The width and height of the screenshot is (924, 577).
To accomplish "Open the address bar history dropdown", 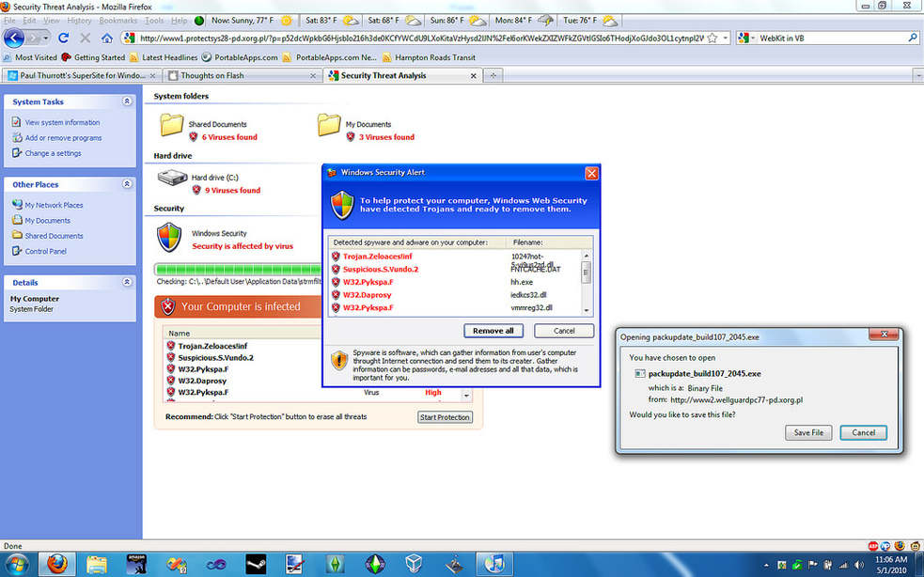I will (726, 38).
